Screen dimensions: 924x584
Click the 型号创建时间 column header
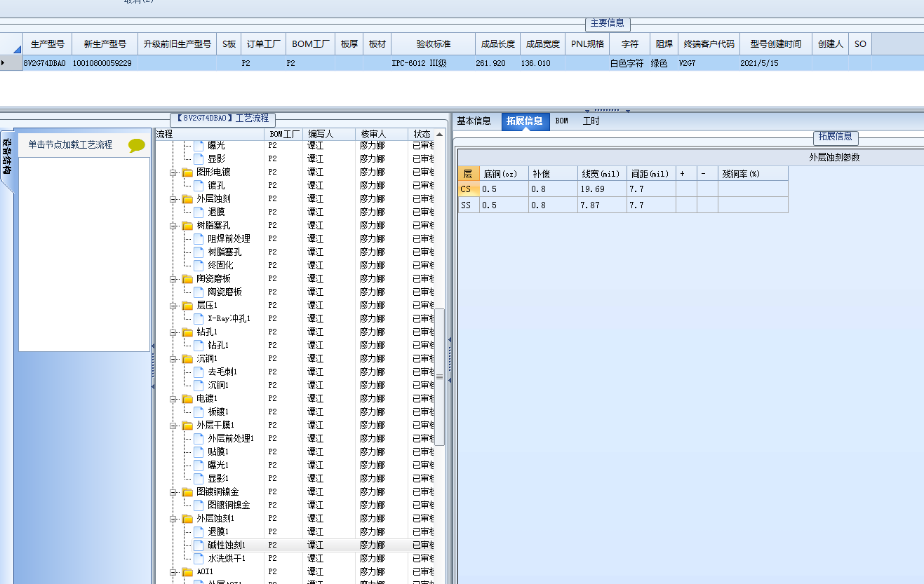pos(775,43)
